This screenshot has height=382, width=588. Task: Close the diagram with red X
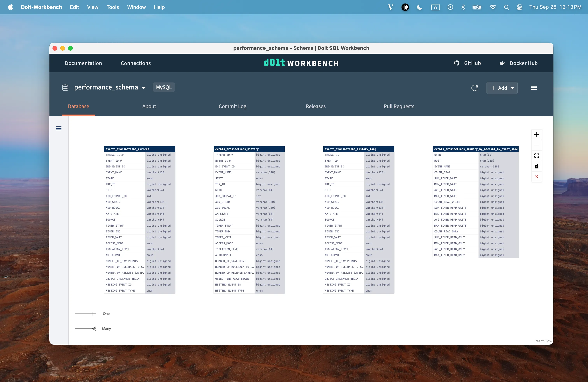[x=536, y=177]
